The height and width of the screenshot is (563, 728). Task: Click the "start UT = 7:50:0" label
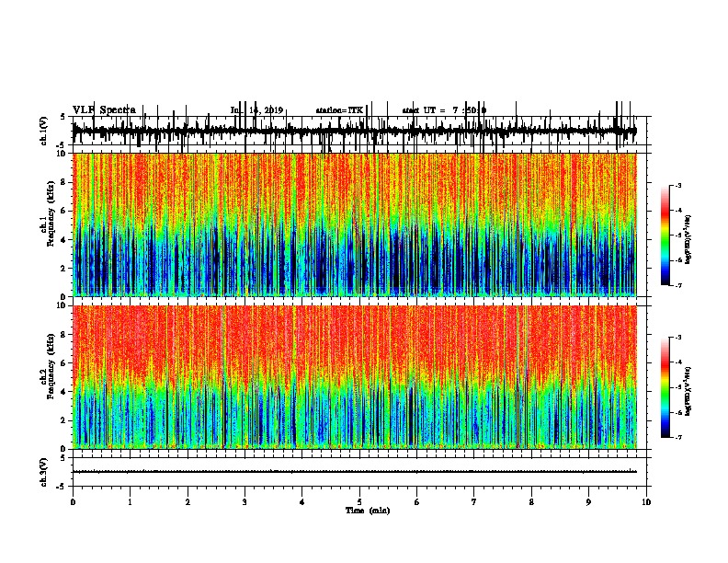tap(444, 110)
